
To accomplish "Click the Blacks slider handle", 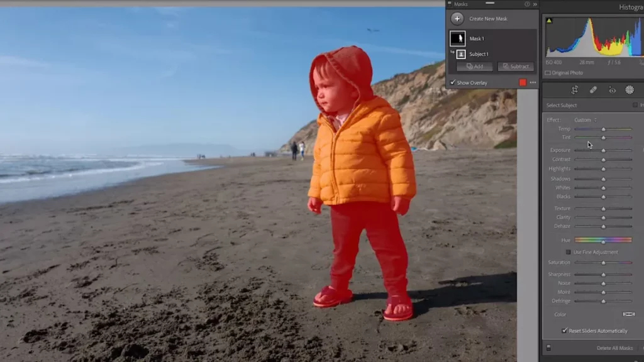I will coord(603,197).
